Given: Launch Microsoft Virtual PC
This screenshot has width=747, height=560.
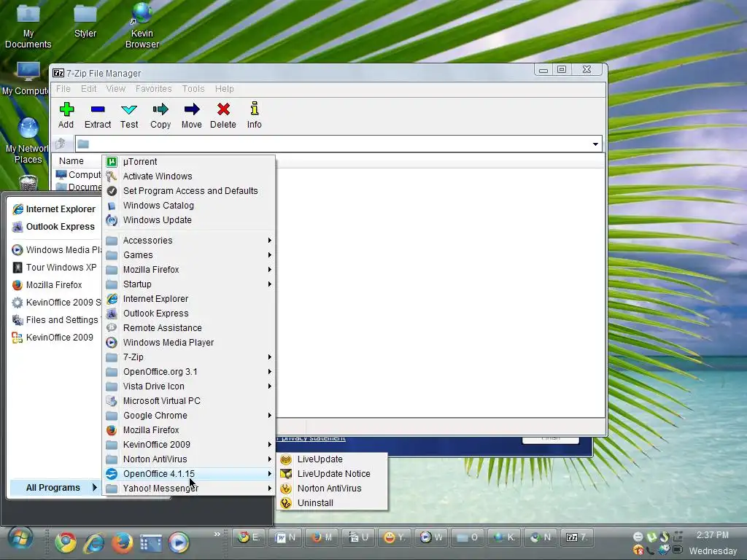Looking at the screenshot, I should [190, 401].
